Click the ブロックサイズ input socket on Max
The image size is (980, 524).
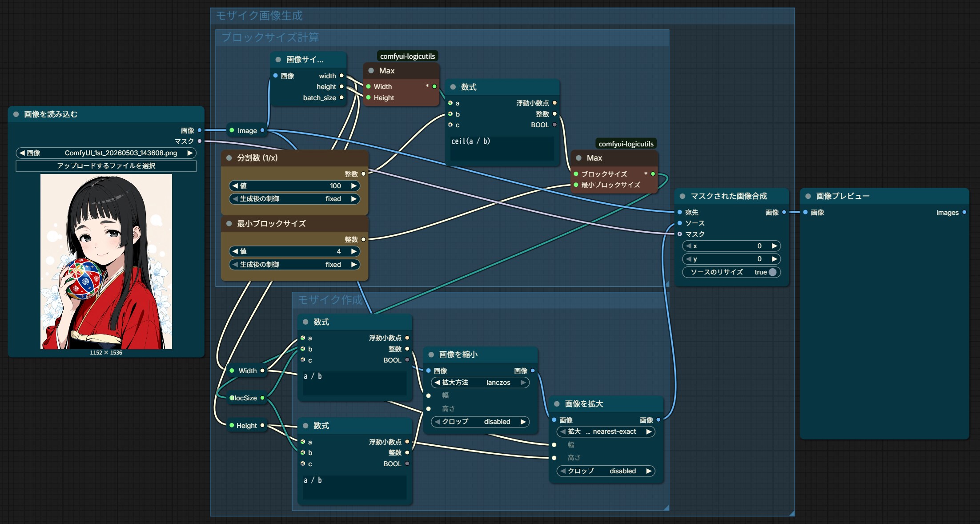tap(576, 174)
